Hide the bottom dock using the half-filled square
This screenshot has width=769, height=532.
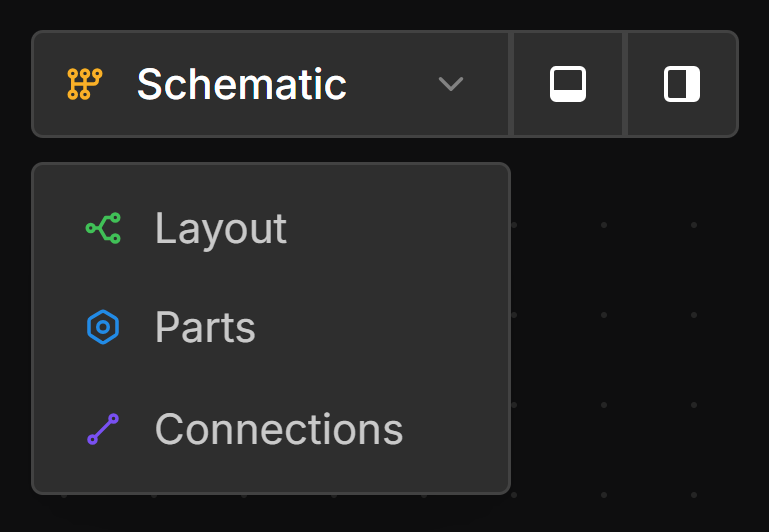[x=568, y=84]
